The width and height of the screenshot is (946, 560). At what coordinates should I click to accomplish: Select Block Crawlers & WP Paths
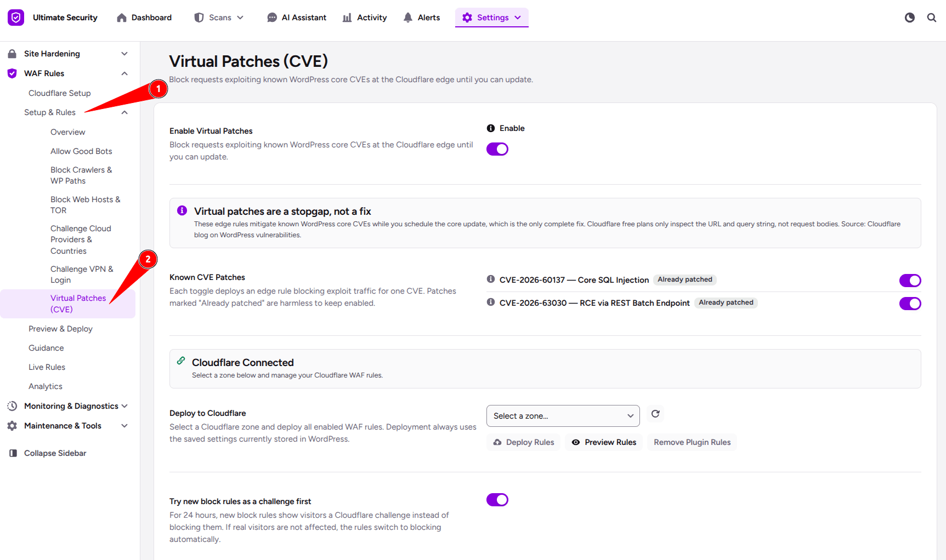tap(81, 175)
